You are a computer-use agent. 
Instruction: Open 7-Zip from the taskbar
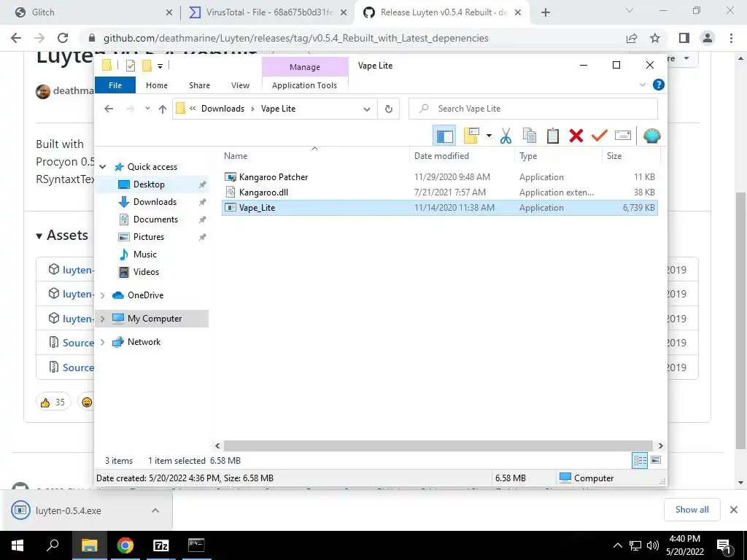coord(160,545)
